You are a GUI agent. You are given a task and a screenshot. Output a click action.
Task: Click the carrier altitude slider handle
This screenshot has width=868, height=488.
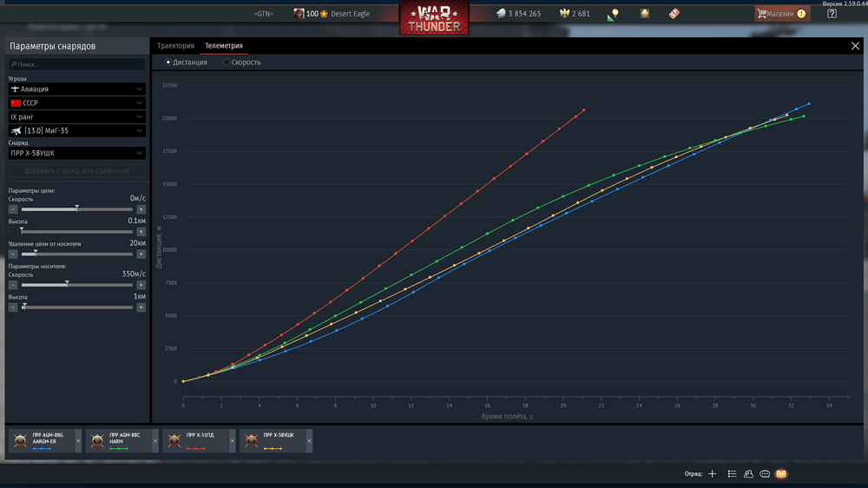24,307
